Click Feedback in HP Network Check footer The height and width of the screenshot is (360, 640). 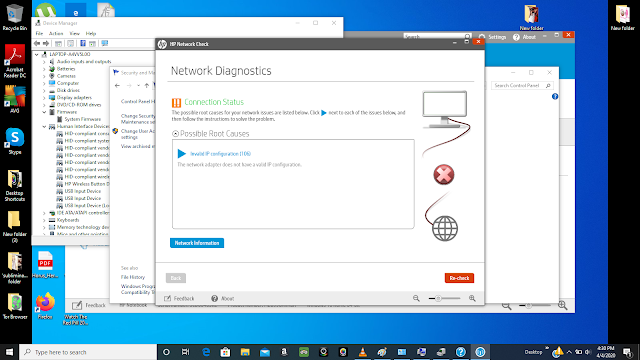tap(179, 298)
